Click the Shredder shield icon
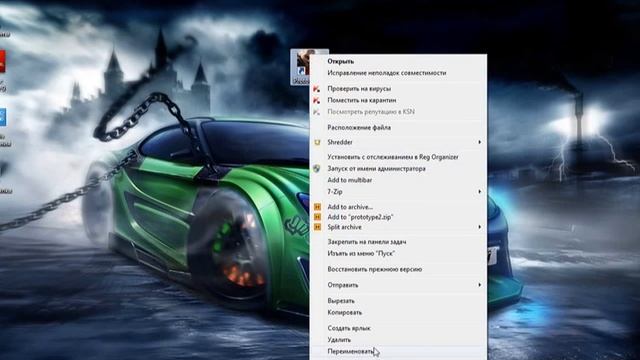 point(317,142)
